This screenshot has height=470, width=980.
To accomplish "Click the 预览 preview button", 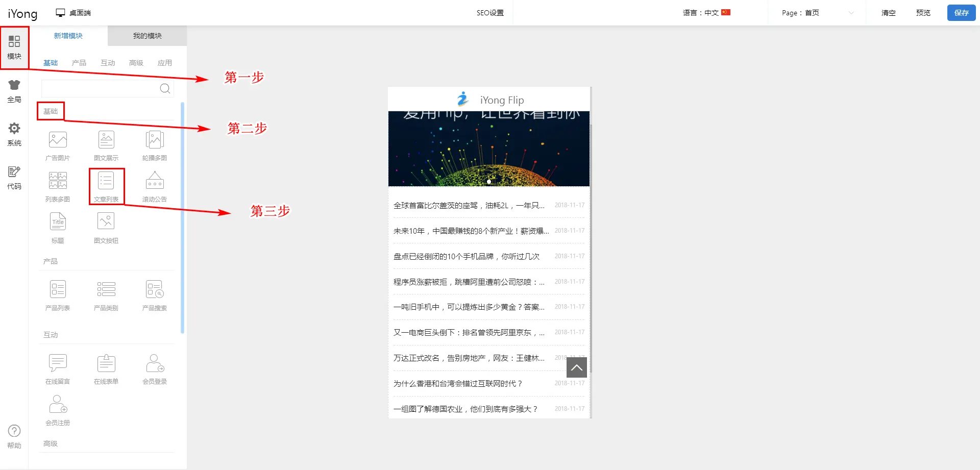I will pyautogui.click(x=923, y=13).
